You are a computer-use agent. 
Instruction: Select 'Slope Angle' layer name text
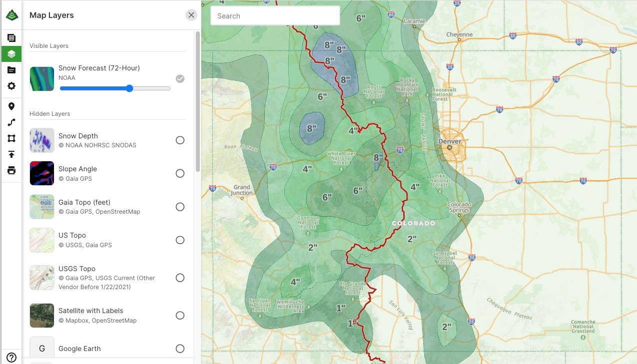[x=77, y=169]
